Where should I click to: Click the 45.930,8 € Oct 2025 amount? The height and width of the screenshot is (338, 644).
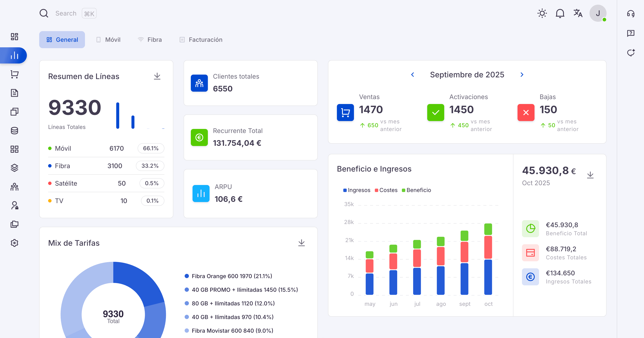[549, 171]
